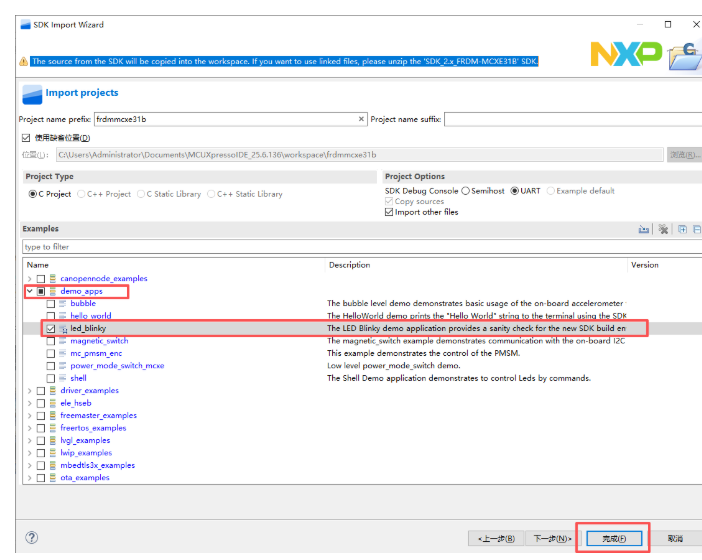Click the Project name suffix input field

coord(573,119)
